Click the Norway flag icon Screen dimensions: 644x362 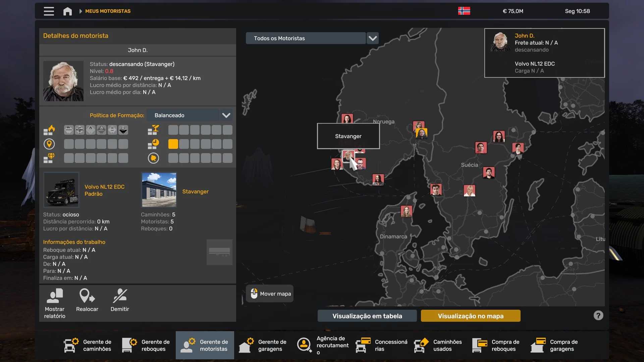[x=464, y=11]
